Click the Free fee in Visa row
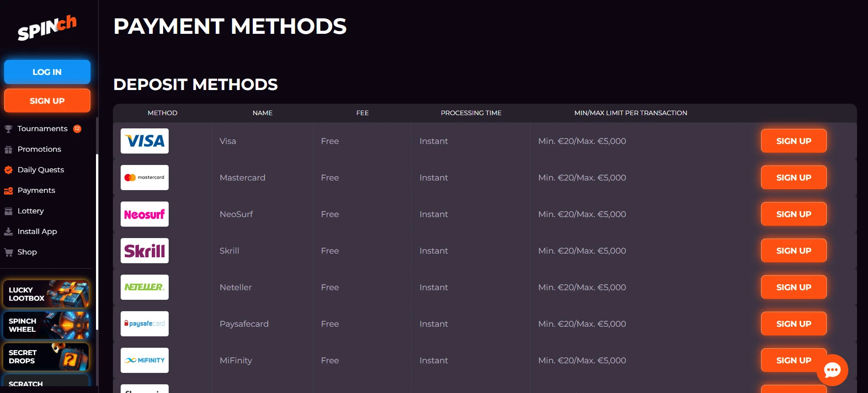 (330, 141)
